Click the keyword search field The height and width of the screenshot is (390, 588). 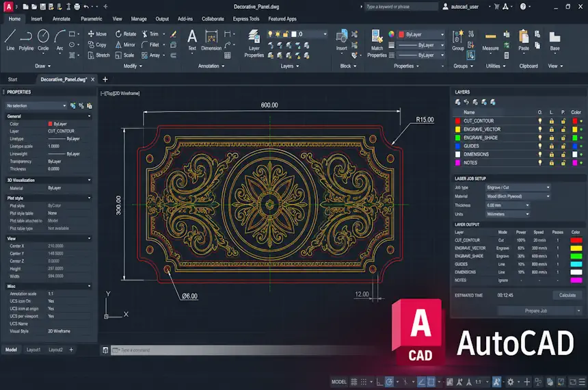[x=401, y=7]
